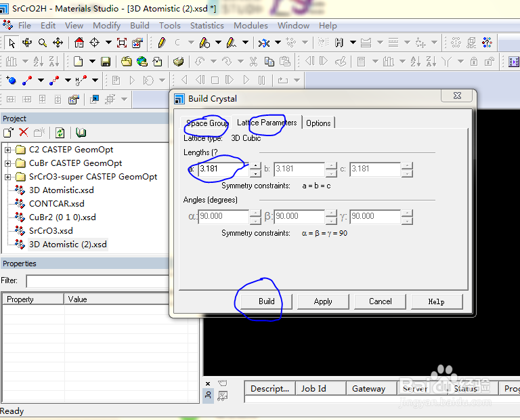Click the Gateway column header
Viewport: 520px width, 420px height.
(372, 388)
